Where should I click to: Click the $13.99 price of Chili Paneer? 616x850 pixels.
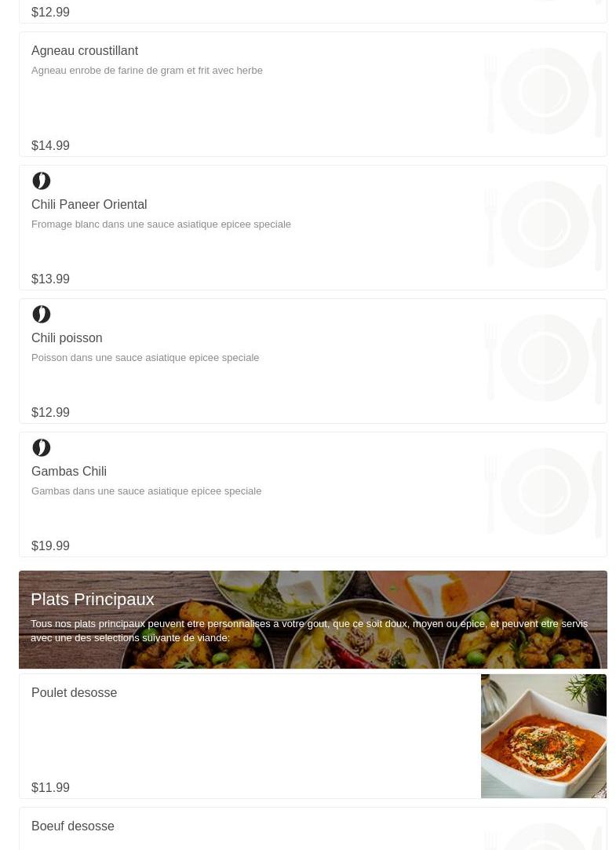[x=50, y=279]
